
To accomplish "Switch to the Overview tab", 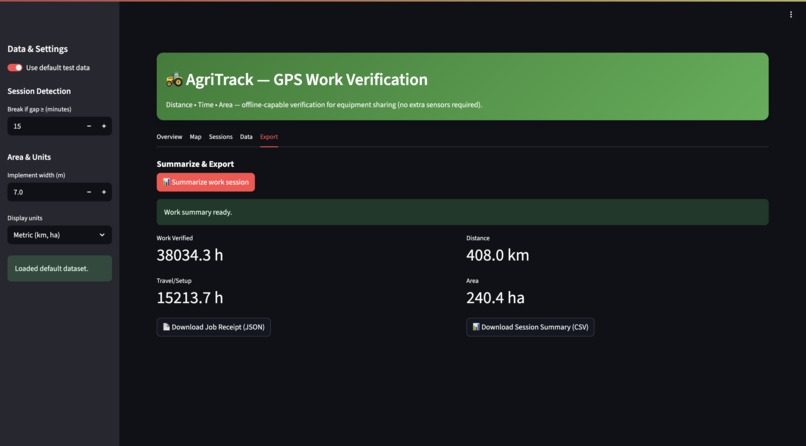I will (x=169, y=137).
